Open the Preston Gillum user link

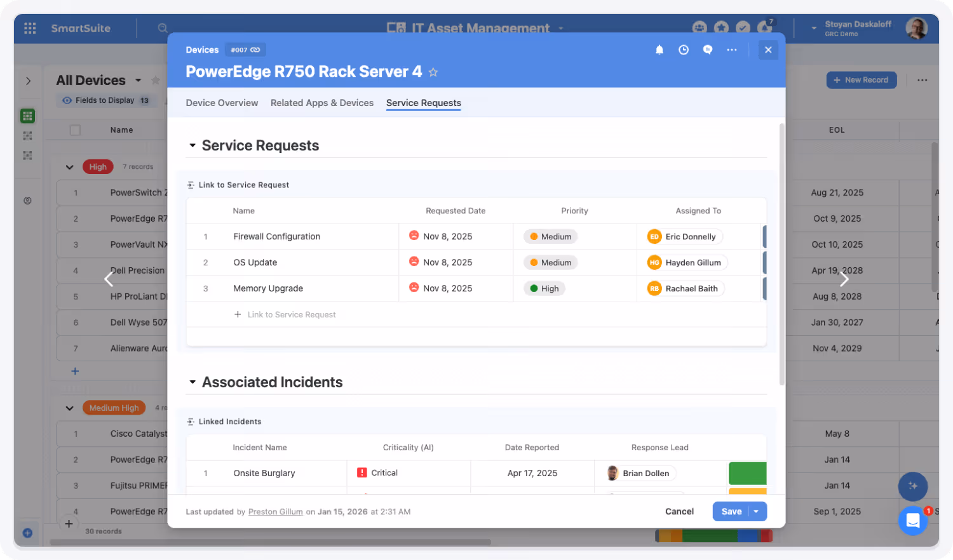276,512
